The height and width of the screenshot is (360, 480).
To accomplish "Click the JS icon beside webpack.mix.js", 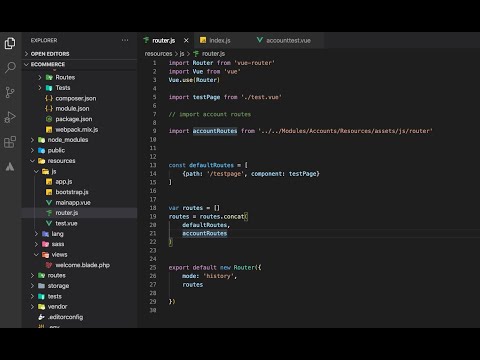I will coord(49,129).
